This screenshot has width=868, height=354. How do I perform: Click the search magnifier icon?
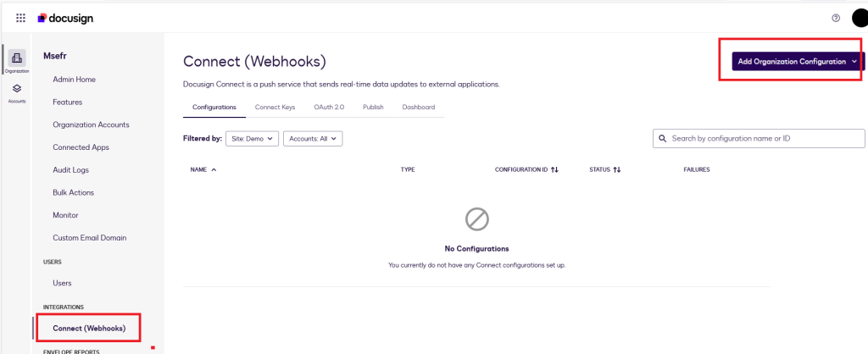662,138
